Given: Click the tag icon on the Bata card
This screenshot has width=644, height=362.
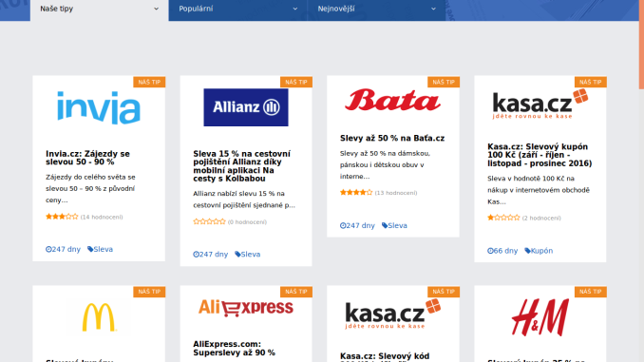Looking at the screenshot, I should 385,225.
